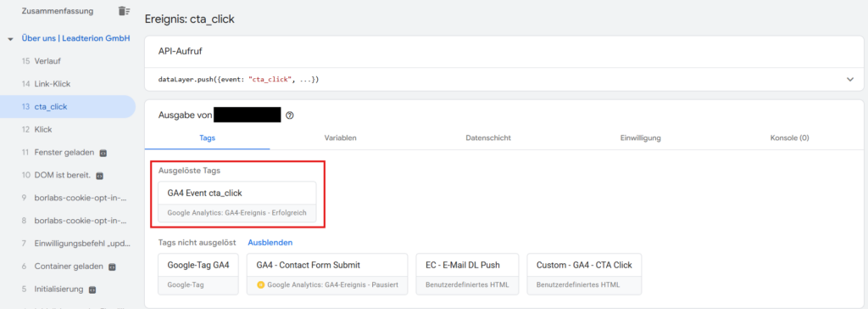868x309 pixels.
Task: Select event 12 Klick
Action: pyautogui.click(x=68, y=129)
